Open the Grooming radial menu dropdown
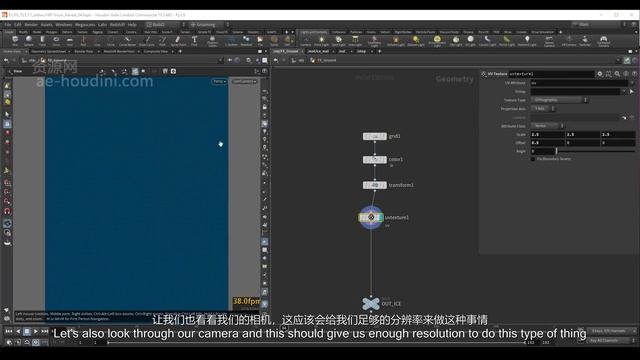Viewport: 640px width, 360px height. (x=209, y=24)
